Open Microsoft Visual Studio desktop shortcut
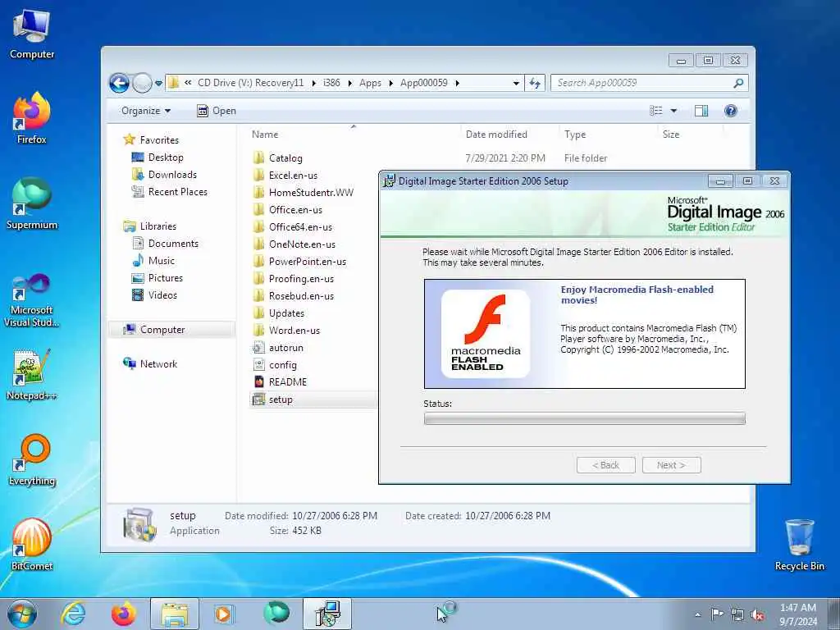The image size is (840, 630). [x=32, y=300]
